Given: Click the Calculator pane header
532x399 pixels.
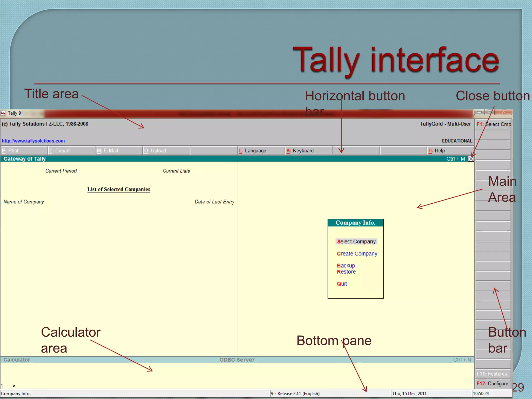Looking at the screenshot, I should [17, 360].
